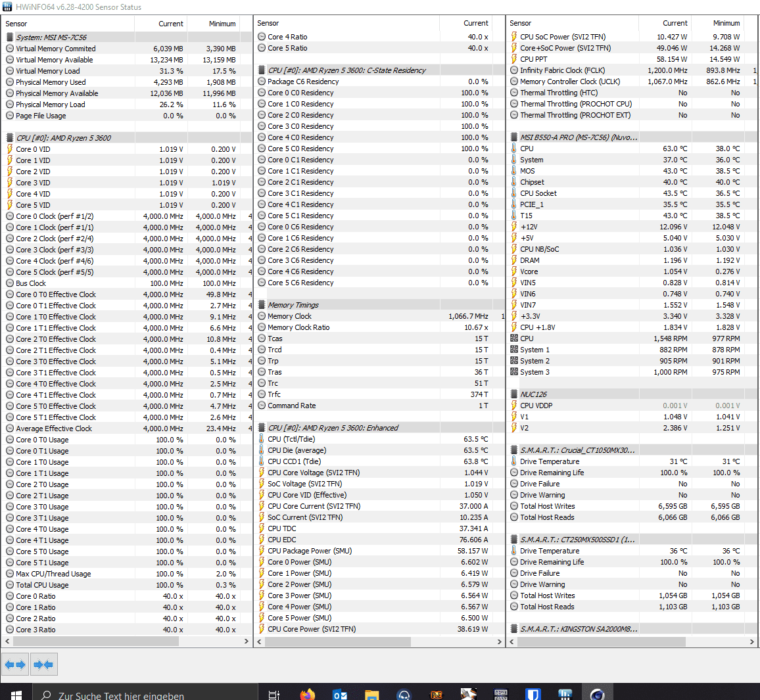Click the icon next to Page File Usage
760x700 pixels.
pyautogui.click(x=10, y=116)
